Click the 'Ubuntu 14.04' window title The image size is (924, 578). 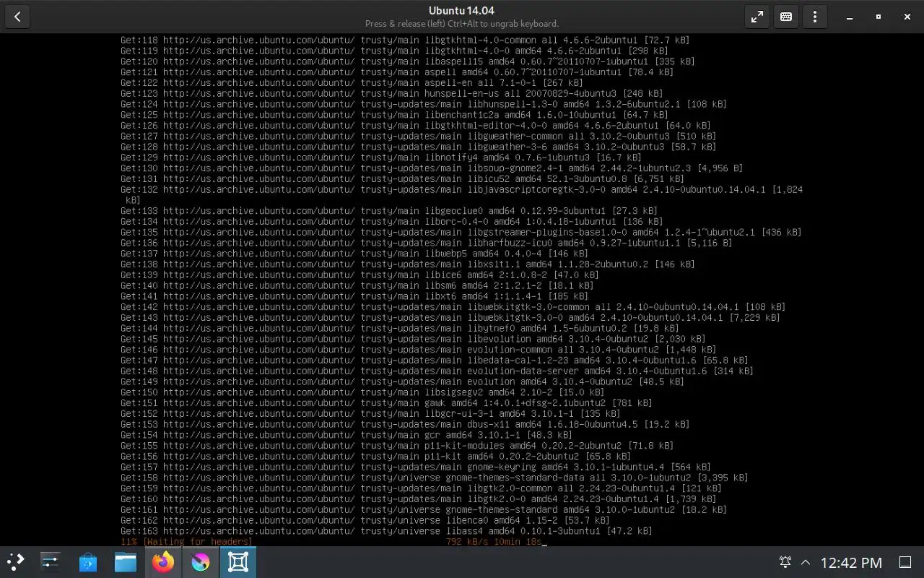tap(461, 11)
